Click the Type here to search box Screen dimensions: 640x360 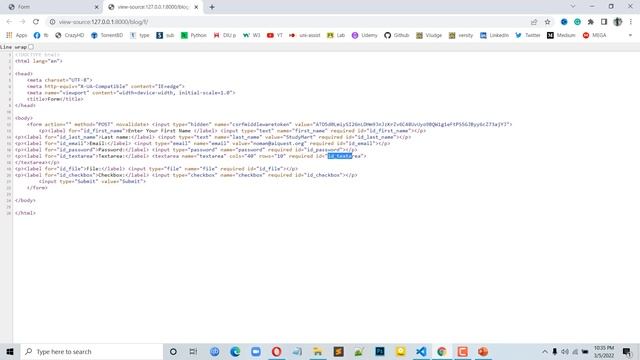pos(92,351)
